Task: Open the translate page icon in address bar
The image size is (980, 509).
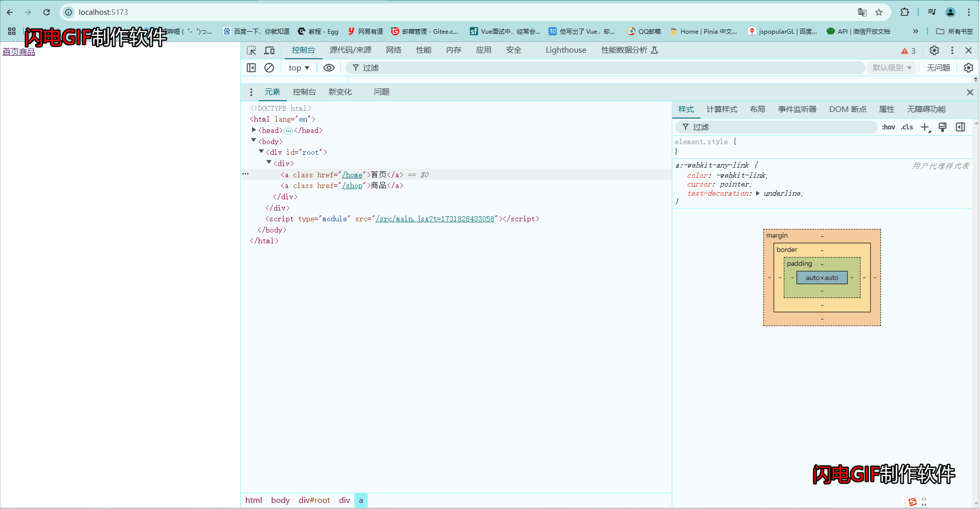Action: 862,12
